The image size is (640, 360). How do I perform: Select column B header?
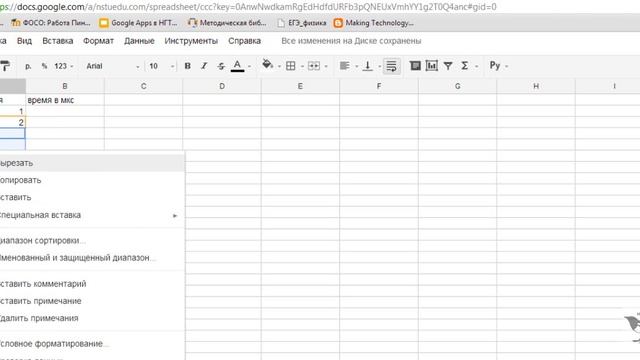[x=65, y=86]
